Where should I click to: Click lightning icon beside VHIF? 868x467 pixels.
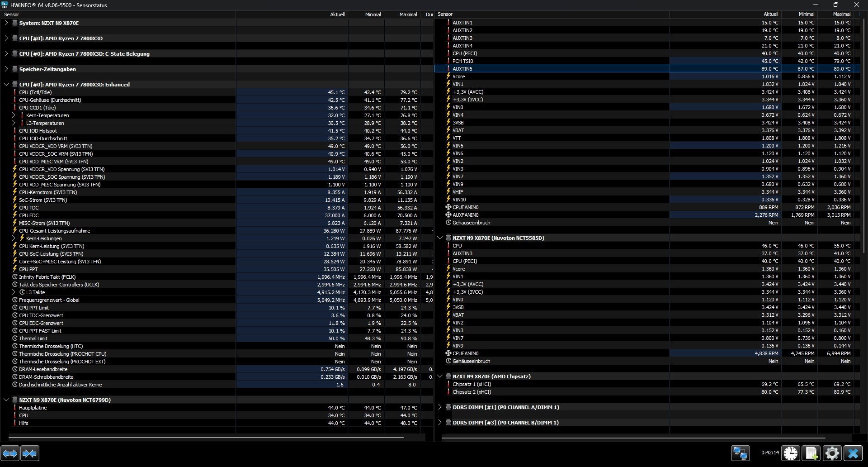click(x=448, y=192)
